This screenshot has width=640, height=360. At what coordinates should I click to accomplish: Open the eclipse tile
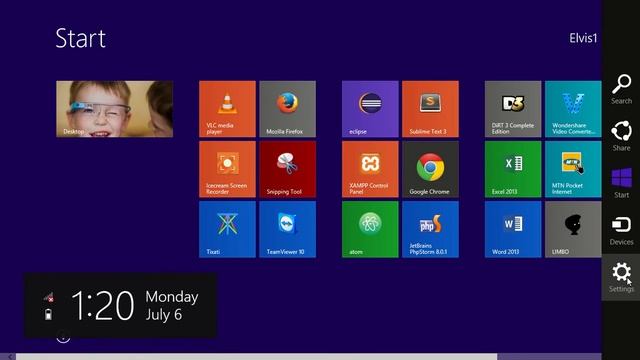coord(370,109)
